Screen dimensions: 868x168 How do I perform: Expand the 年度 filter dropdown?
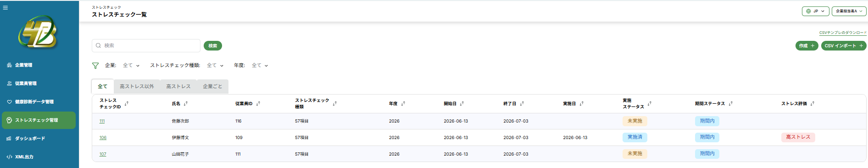pyautogui.click(x=260, y=66)
